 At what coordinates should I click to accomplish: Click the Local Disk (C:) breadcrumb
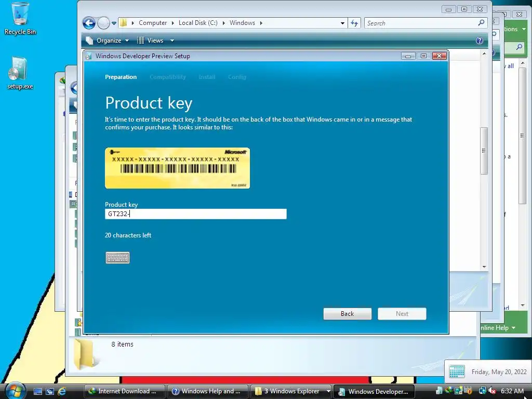click(x=198, y=23)
